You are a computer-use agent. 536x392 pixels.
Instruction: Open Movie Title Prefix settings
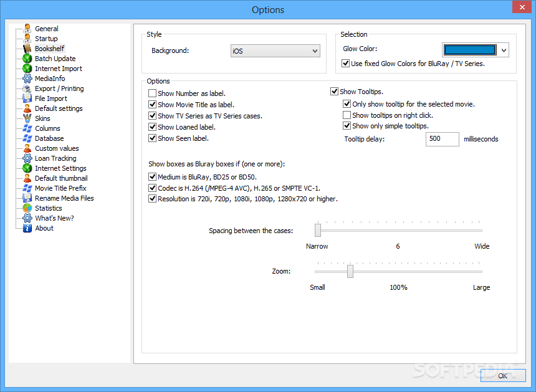pyautogui.click(x=60, y=188)
